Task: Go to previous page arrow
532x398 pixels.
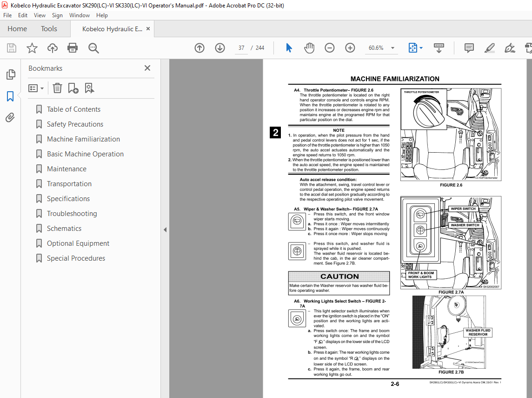Action: click(199, 48)
